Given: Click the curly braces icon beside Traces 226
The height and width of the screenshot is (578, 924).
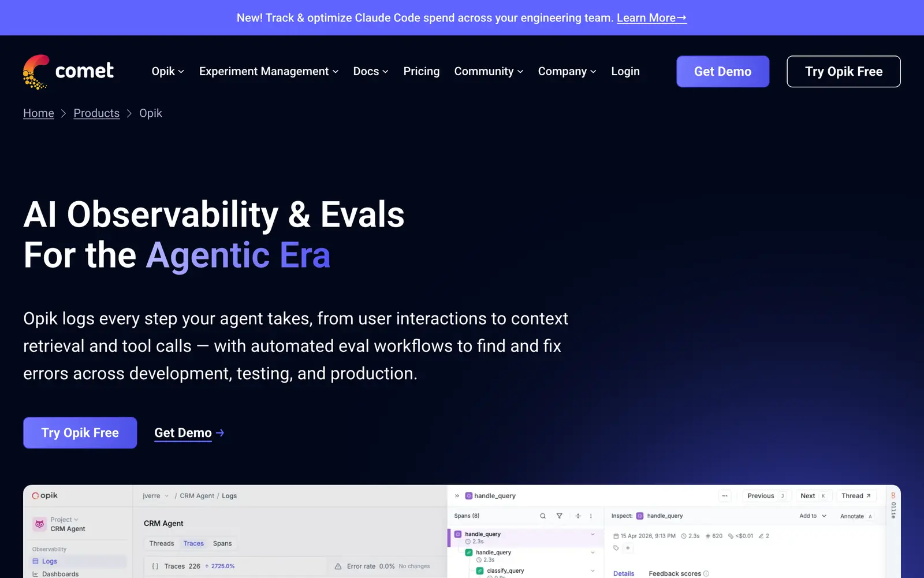Looking at the screenshot, I should [x=155, y=566].
